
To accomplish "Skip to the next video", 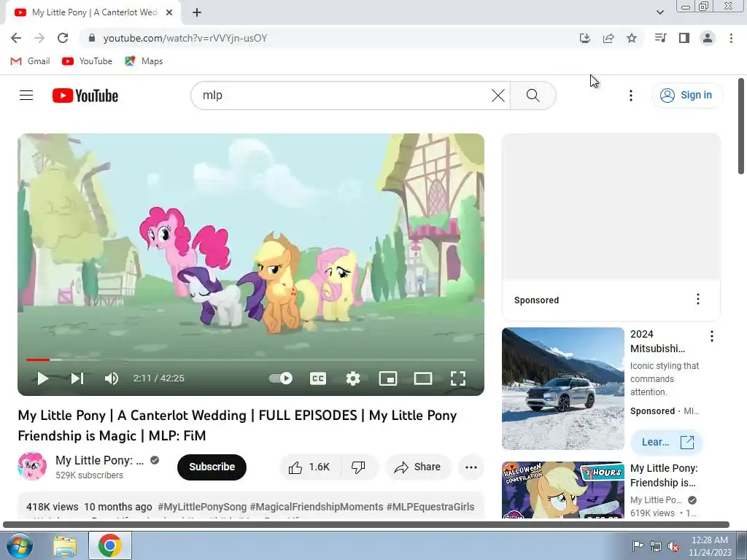I will (x=77, y=378).
